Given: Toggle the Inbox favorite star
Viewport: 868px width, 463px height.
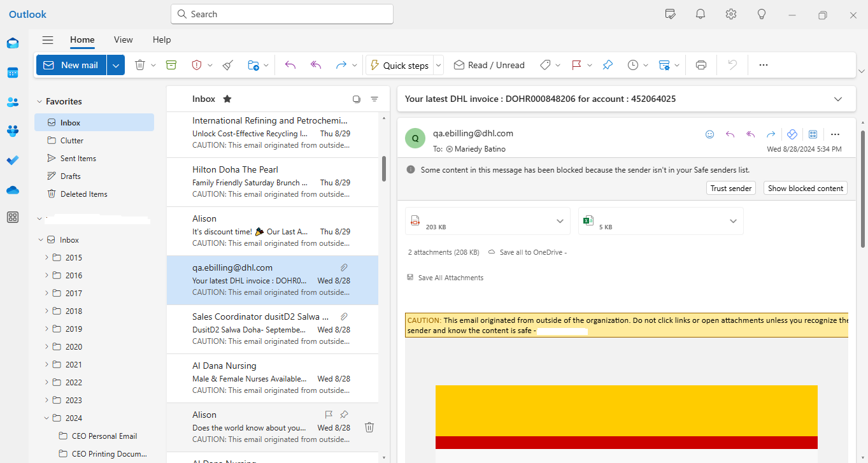Looking at the screenshot, I should coord(227,99).
